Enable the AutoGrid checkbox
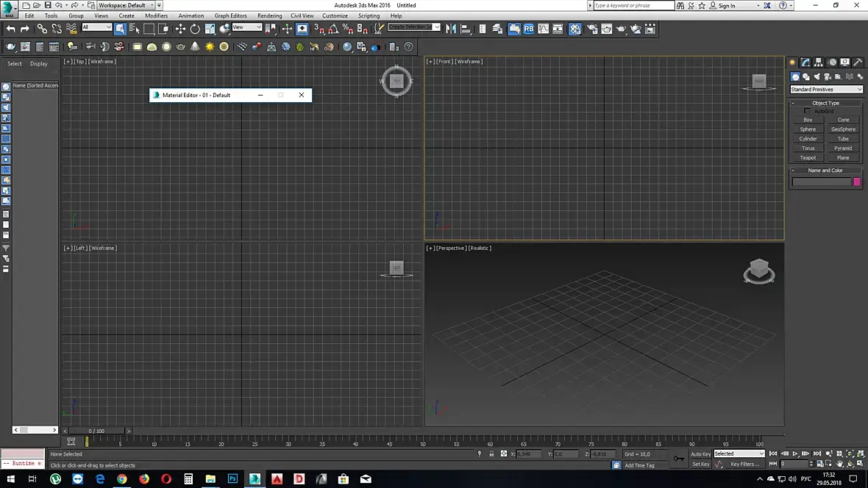The width and height of the screenshot is (868, 488). (x=807, y=111)
